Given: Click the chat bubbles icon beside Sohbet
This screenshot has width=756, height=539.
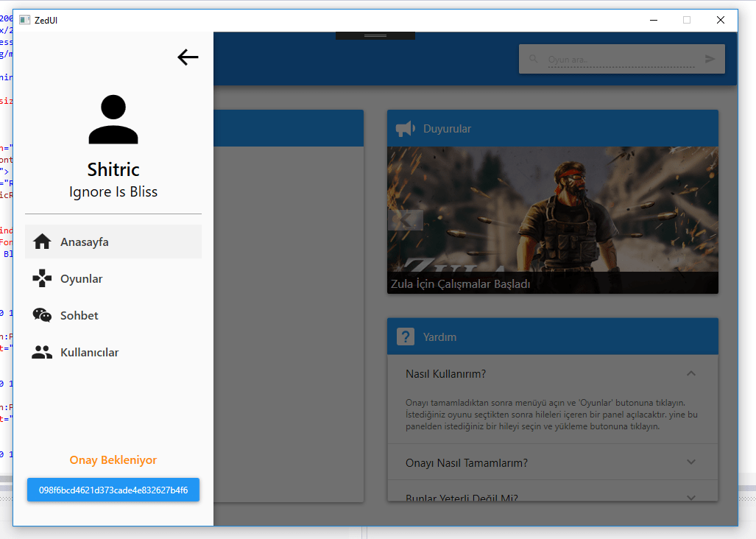Looking at the screenshot, I should click(42, 315).
